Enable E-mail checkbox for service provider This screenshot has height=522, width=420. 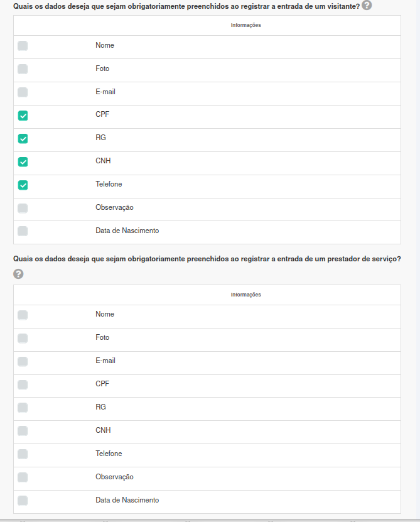tap(23, 362)
